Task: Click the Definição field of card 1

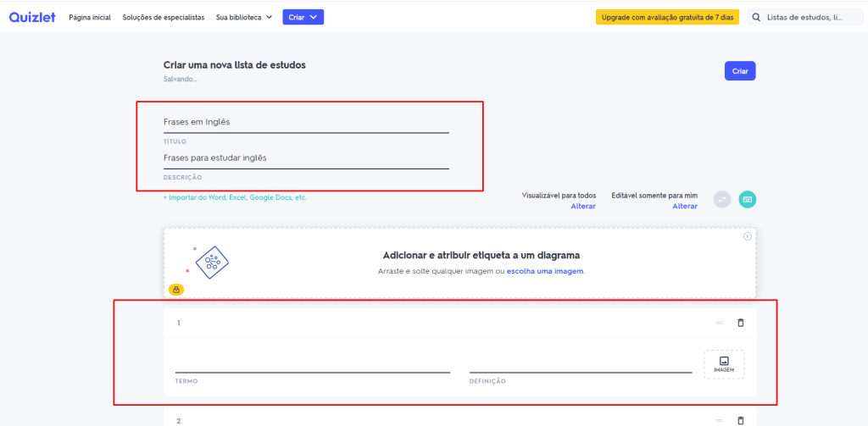Action: 581,364
